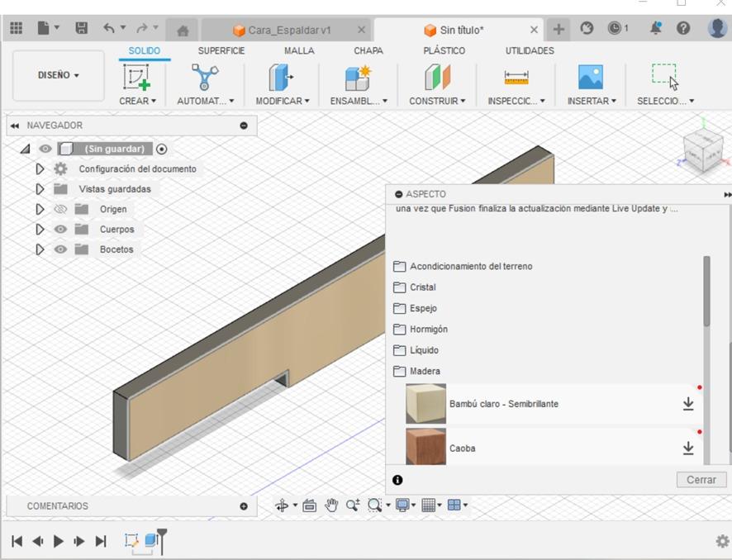Click the Cerrar button
732x560 pixels.
(701, 480)
